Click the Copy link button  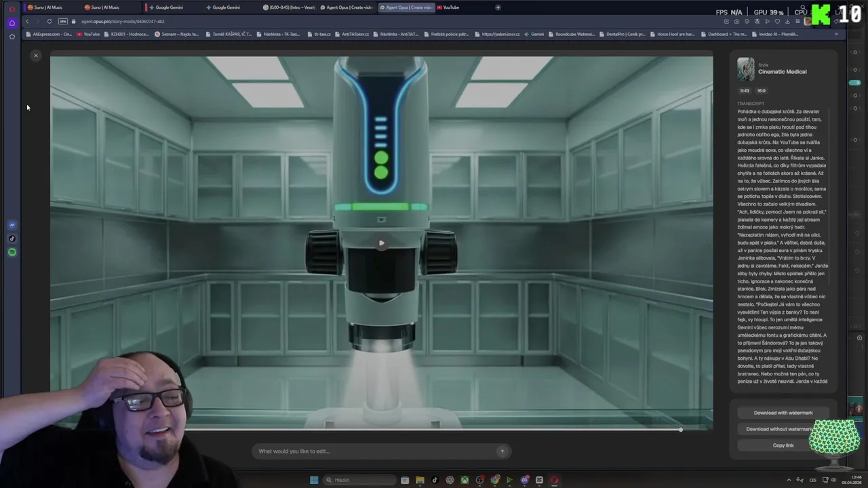click(x=783, y=445)
